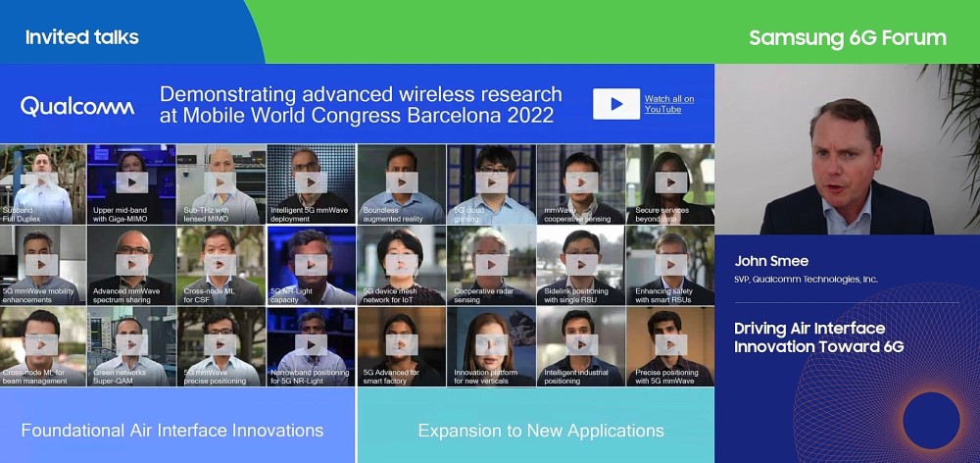Play the Sub-THz with lensed MIMO video
The width and height of the screenshot is (980, 463).
tap(221, 181)
